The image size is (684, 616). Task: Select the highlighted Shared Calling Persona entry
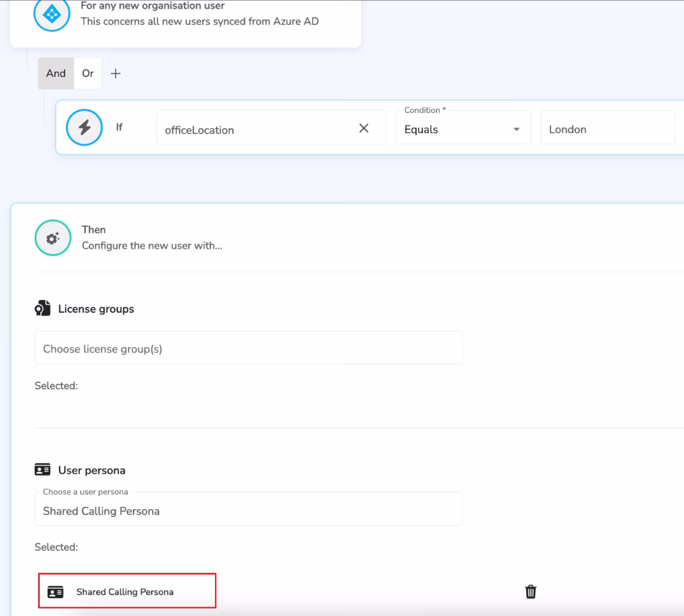(x=127, y=591)
